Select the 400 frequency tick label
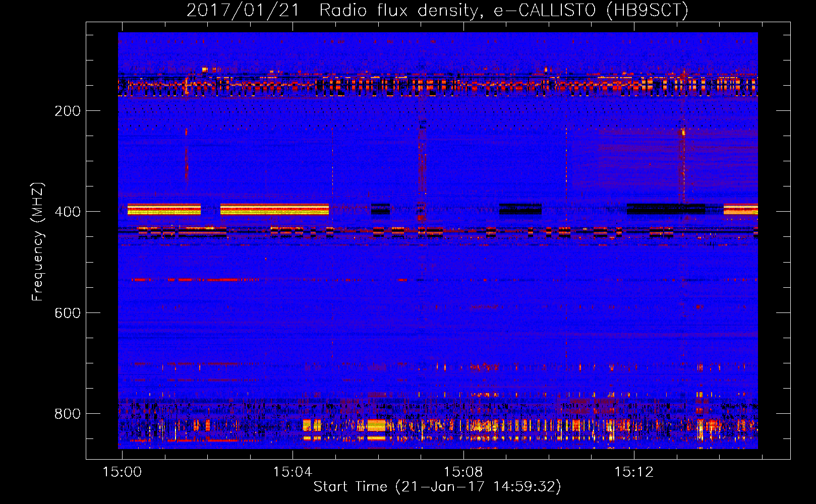Image resolution: width=816 pixels, height=504 pixels. coord(68,212)
